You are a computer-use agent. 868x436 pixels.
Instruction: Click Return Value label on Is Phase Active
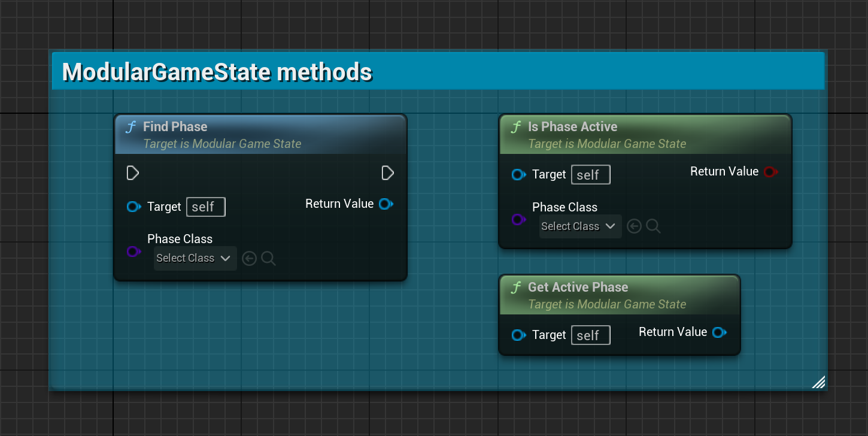(x=724, y=171)
